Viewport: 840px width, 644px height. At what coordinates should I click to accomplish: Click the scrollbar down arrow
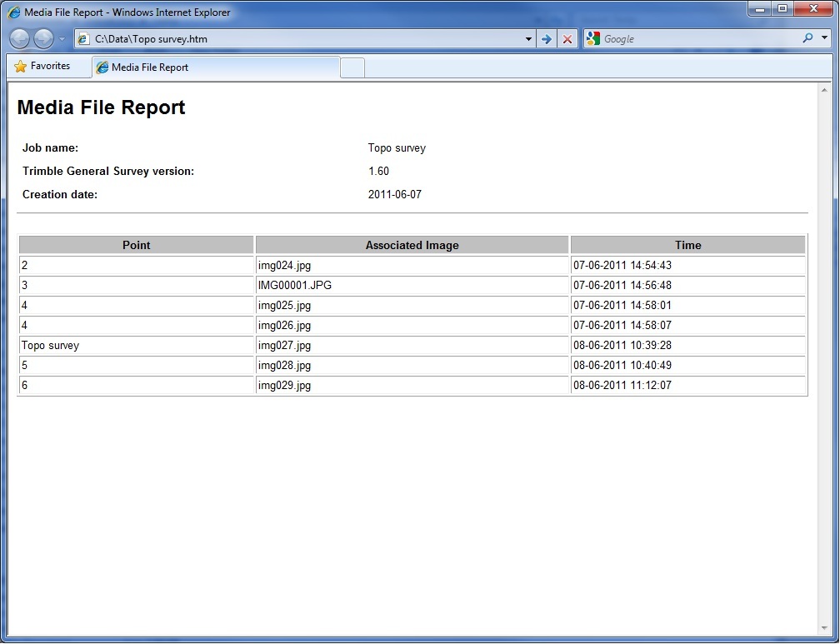825,629
